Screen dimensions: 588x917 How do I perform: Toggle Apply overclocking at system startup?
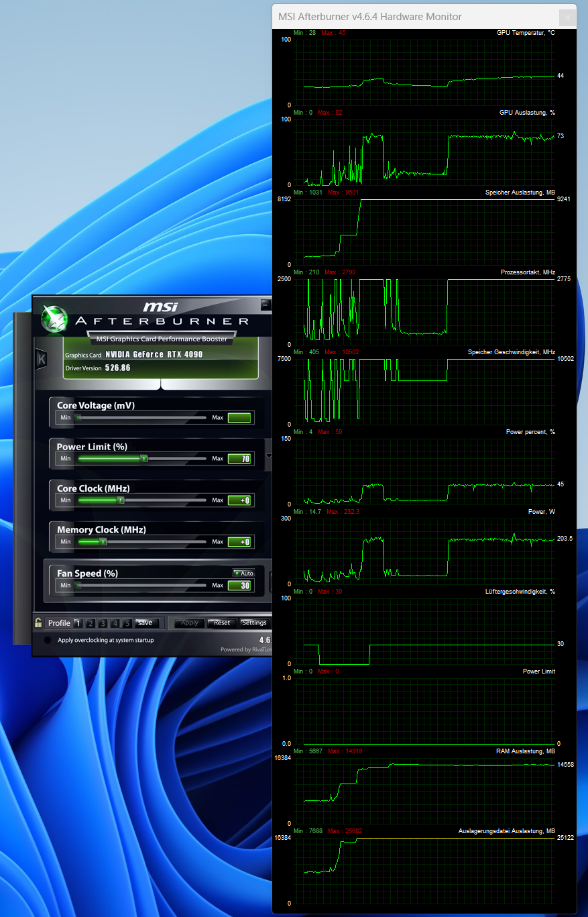pos(47,640)
